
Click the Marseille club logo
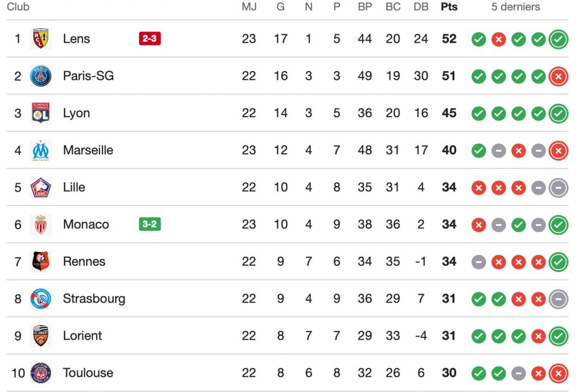40,150
